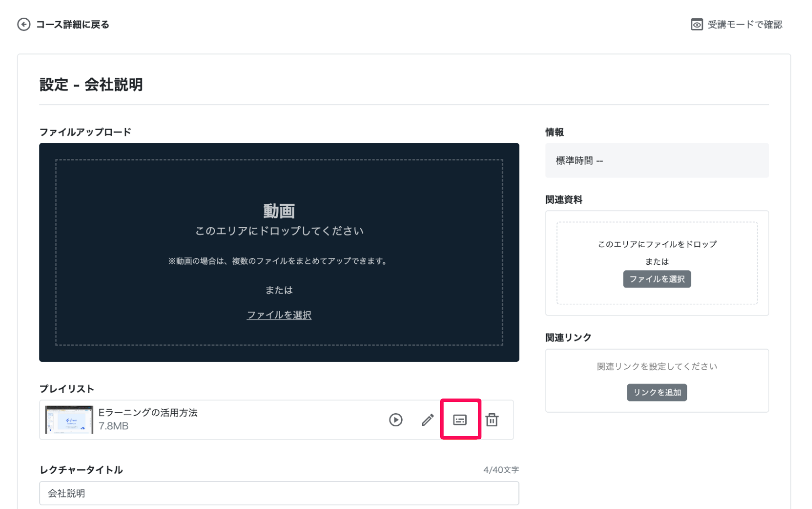Click the このエリアにドロップしてください text
The height and width of the screenshot is (509, 812).
click(x=279, y=231)
